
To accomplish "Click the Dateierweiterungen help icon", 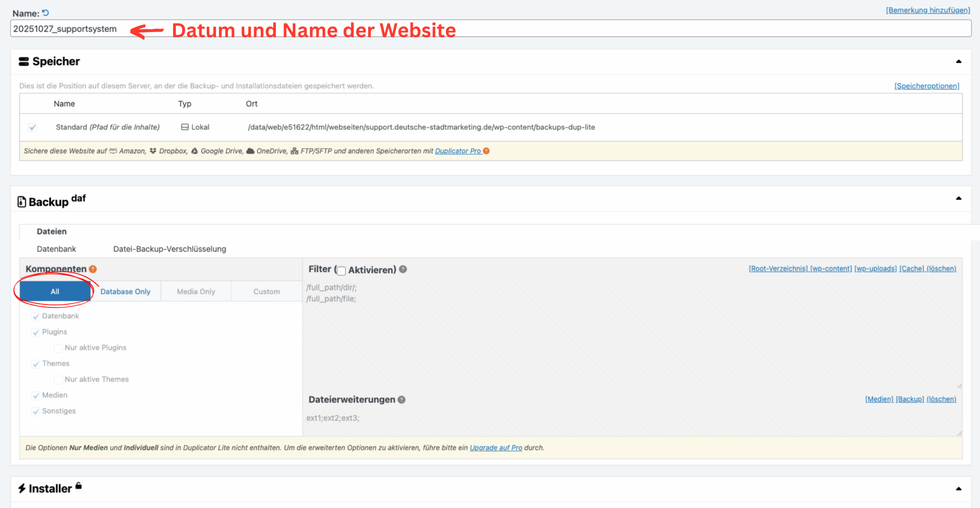I will (x=401, y=400).
